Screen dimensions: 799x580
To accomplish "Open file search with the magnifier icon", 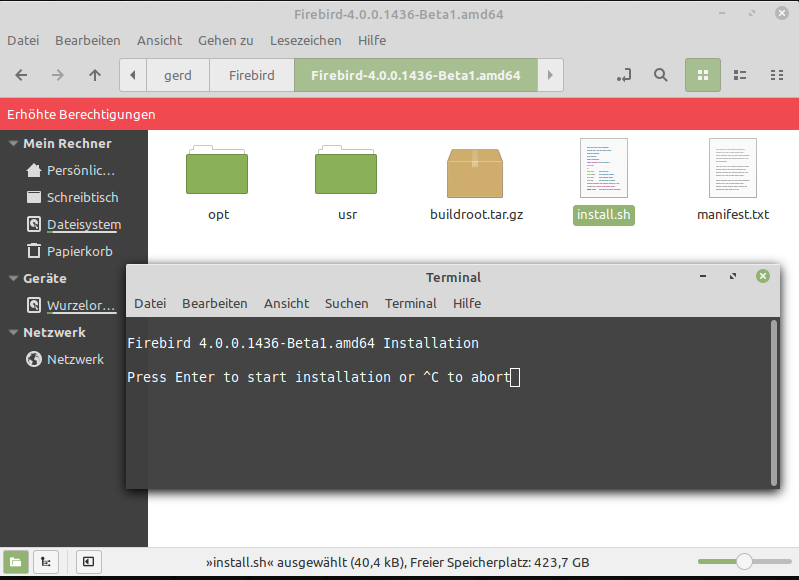I will point(661,75).
